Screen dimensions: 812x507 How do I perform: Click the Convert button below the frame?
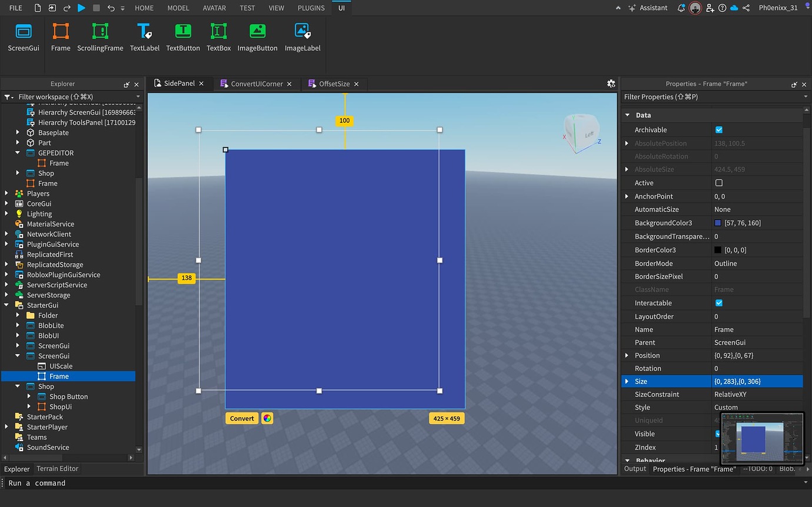tap(241, 418)
